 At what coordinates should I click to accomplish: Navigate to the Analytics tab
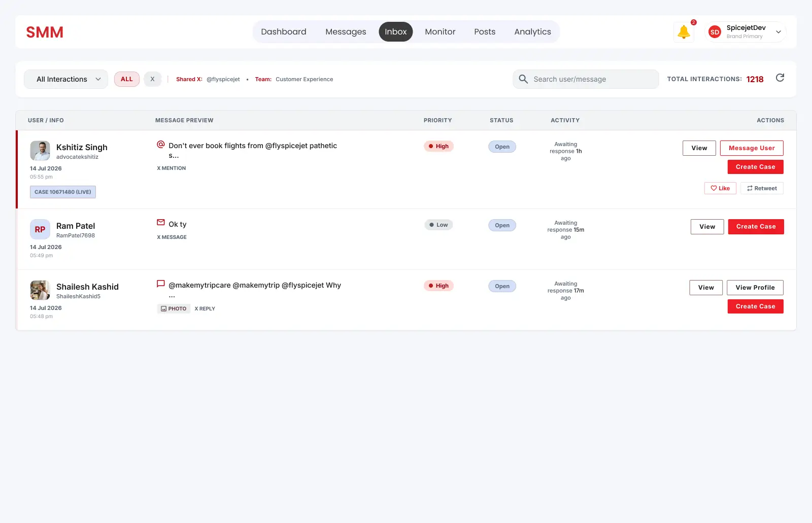click(x=532, y=31)
